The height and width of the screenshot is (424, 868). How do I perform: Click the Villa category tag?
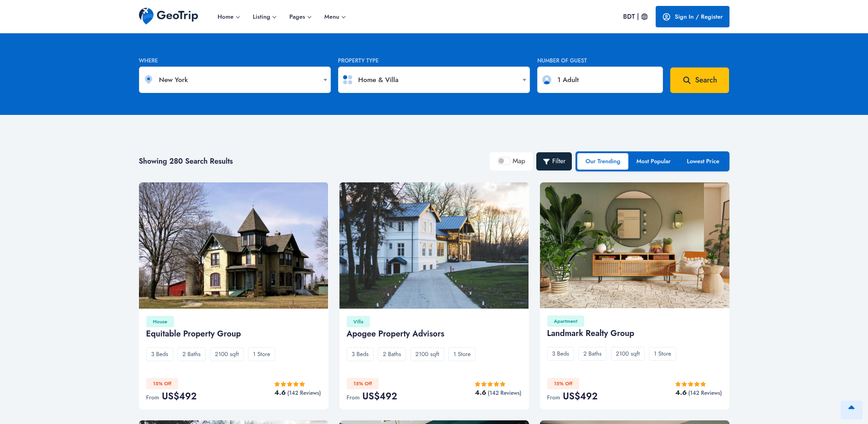[x=358, y=321]
